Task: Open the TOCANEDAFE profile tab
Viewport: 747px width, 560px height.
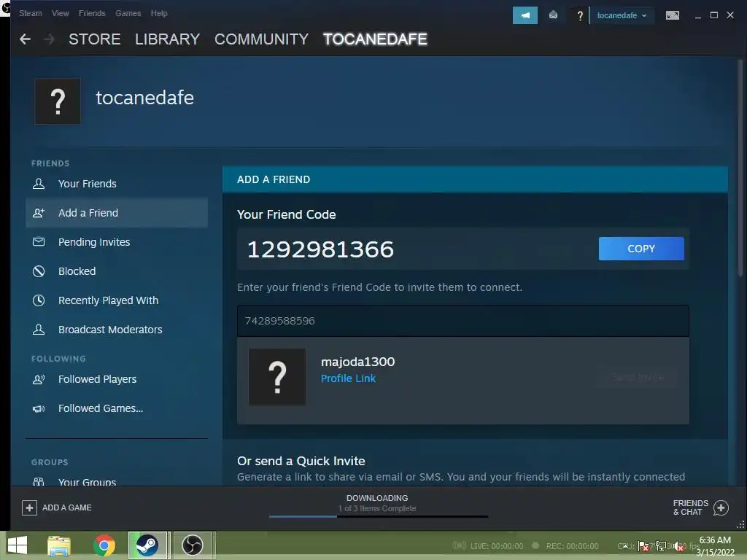Action: (375, 39)
